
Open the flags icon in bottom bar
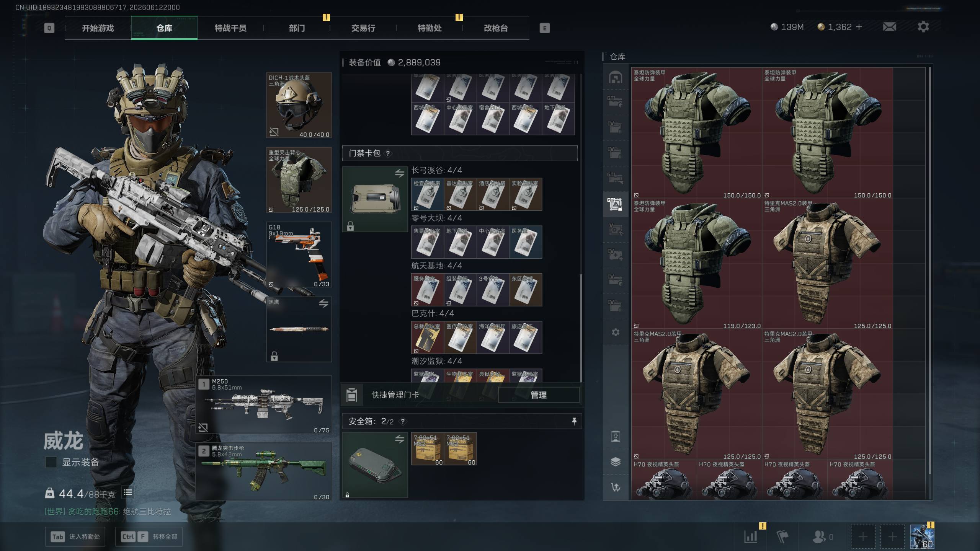tap(782, 537)
